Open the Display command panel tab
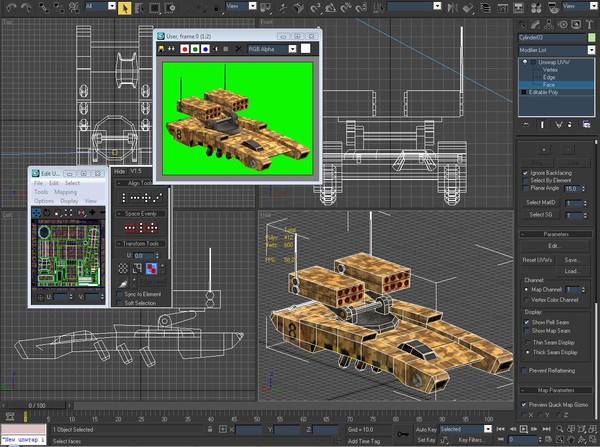 tap(576, 25)
